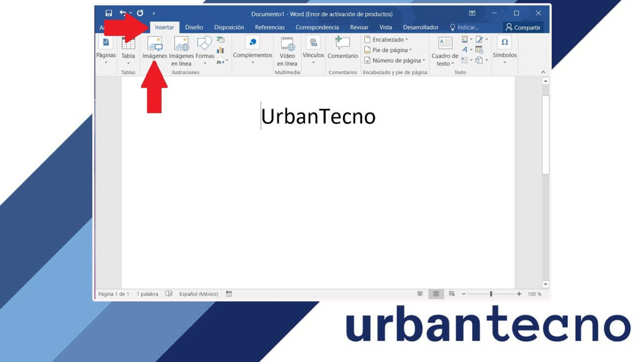Switch to Print Layout view icon
Screen dimensions: 644x362
coord(436,294)
